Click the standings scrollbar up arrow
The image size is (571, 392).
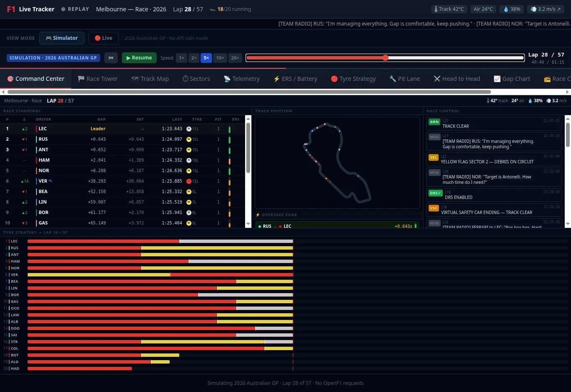point(248,119)
